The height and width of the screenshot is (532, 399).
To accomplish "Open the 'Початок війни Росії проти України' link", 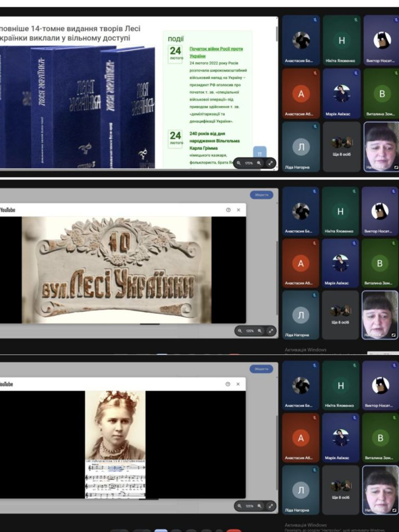I will click(216, 52).
